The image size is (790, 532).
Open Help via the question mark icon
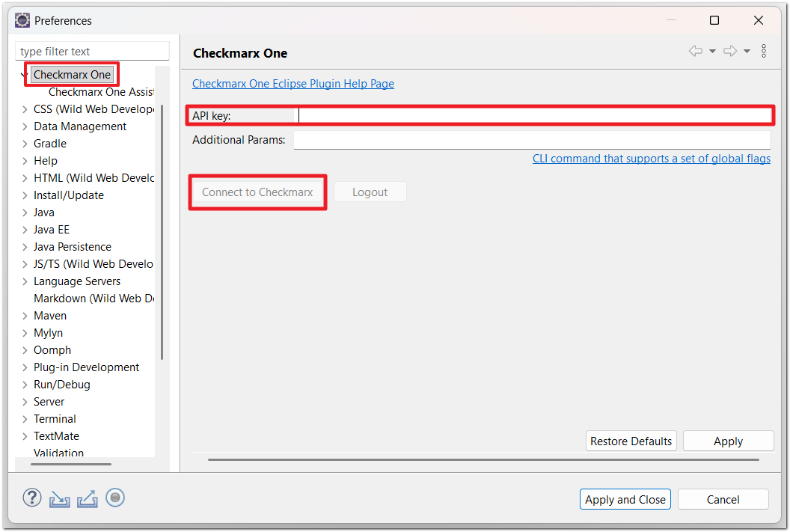[31, 498]
